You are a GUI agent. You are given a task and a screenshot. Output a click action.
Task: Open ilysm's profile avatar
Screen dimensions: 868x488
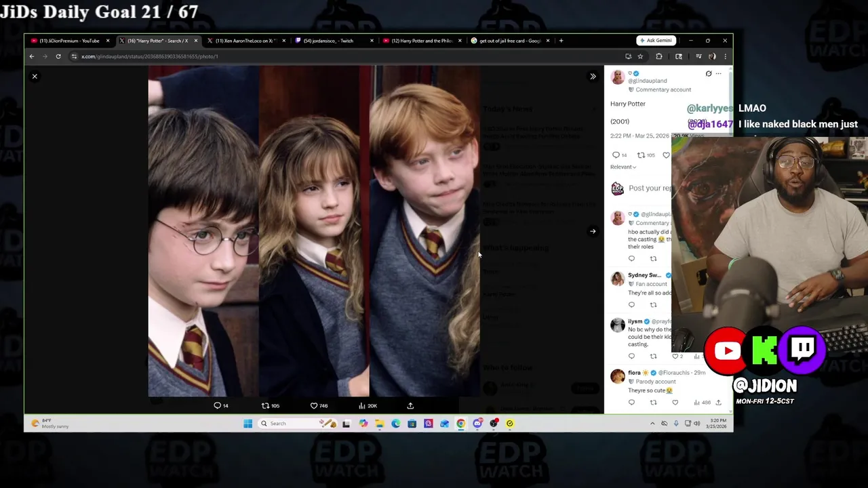pyautogui.click(x=618, y=325)
